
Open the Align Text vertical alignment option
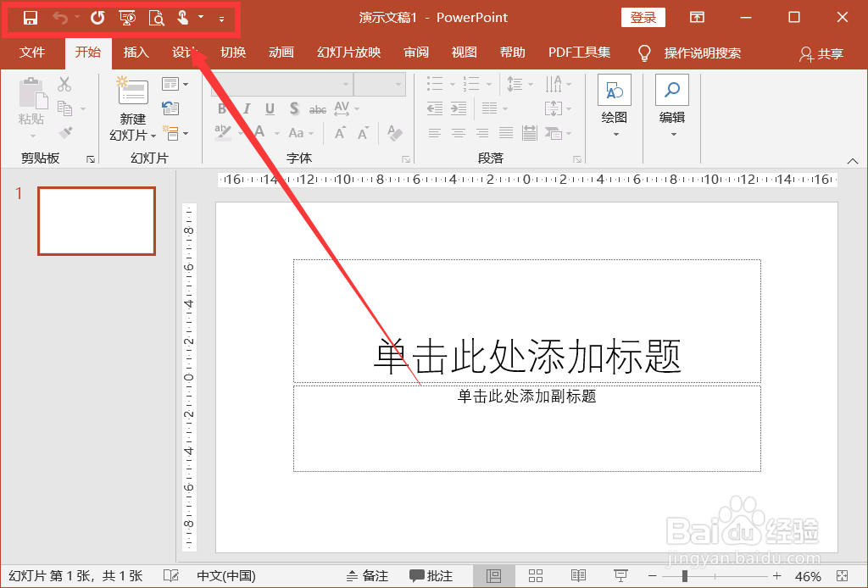(558, 108)
